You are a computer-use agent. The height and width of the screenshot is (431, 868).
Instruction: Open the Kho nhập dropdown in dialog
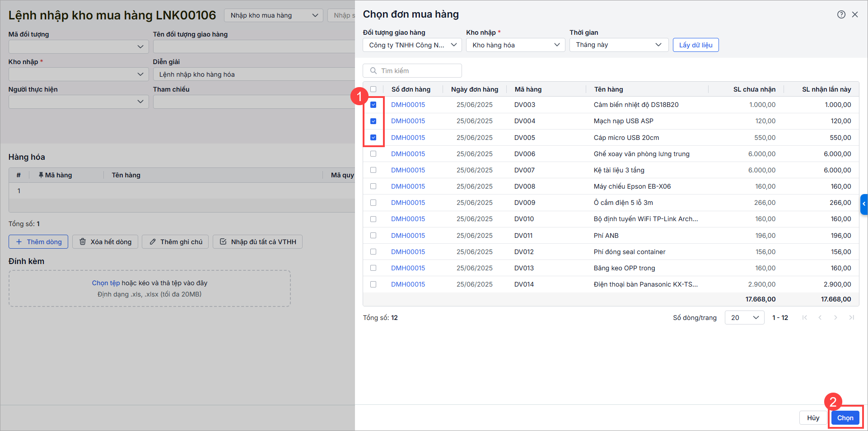tap(515, 45)
